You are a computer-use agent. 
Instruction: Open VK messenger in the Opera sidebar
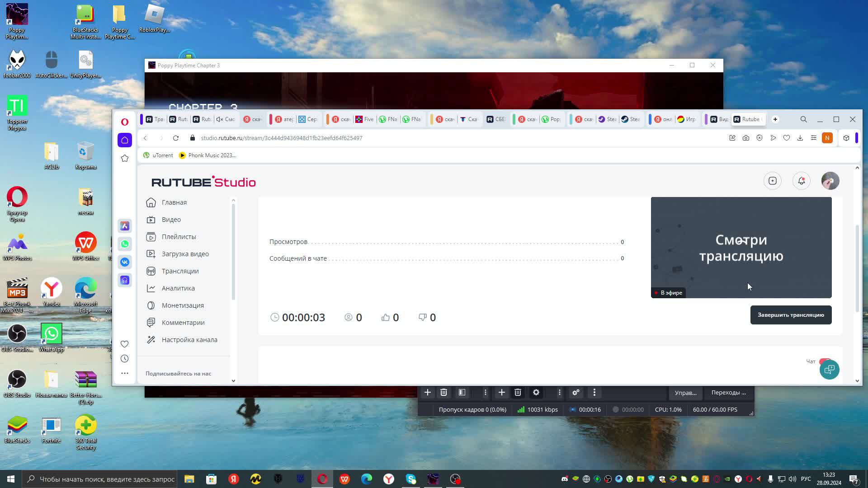click(125, 262)
